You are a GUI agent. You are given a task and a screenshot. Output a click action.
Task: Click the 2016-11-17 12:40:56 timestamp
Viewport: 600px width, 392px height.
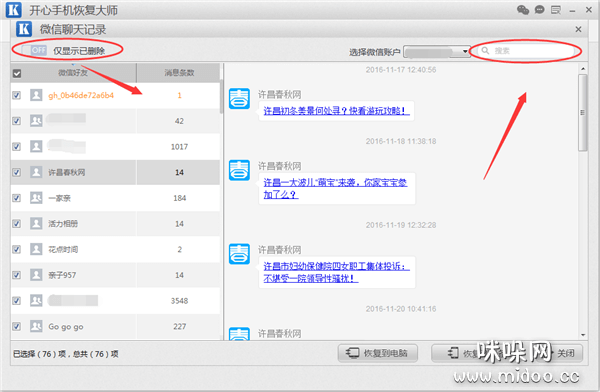[x=401, y=70]
